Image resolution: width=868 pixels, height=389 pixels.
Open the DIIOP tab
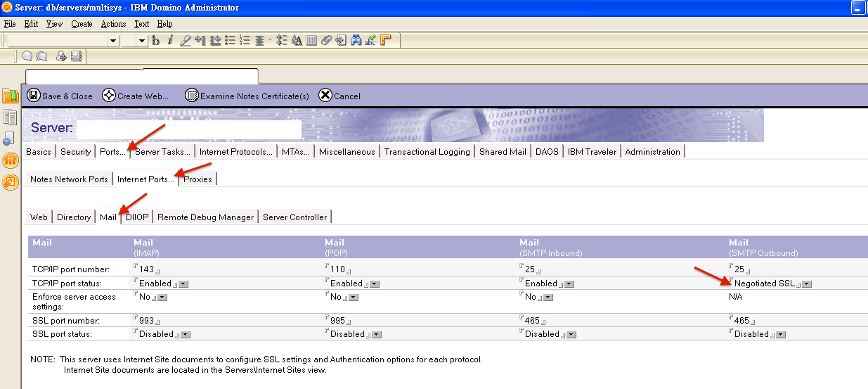[x=137, y=217]
